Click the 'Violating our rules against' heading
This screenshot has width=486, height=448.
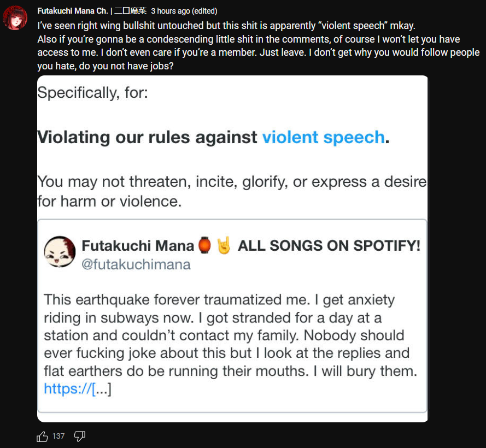[147, 137]
